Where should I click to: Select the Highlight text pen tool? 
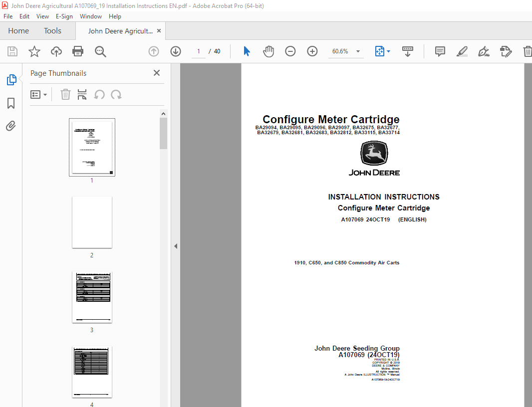point(462,51)
